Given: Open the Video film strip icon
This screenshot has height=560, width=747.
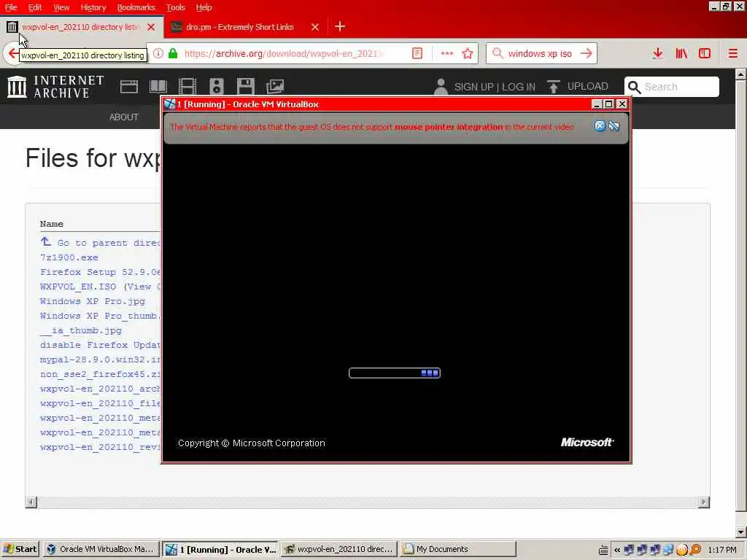Looking at the screenshot, I should click(187, 87).
